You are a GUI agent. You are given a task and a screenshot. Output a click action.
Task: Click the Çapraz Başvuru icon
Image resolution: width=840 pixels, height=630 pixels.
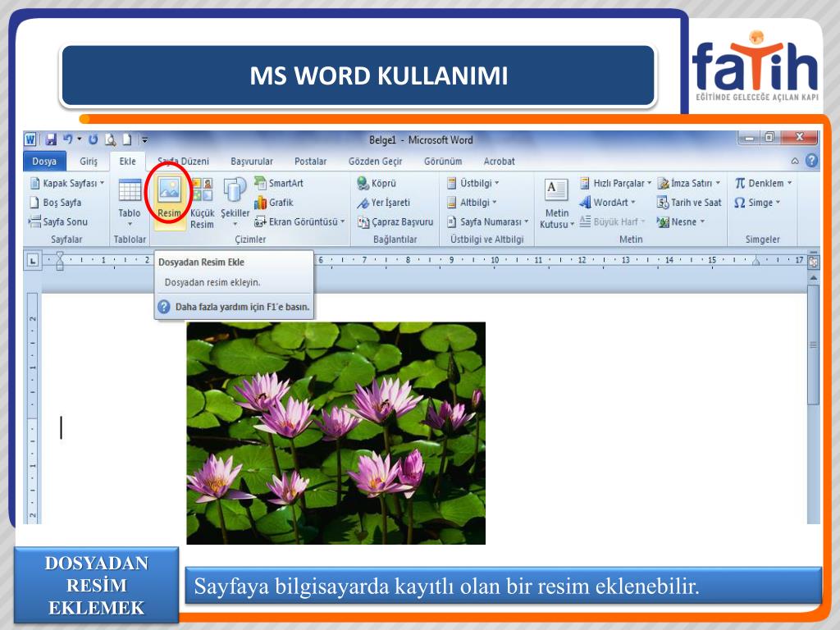tap(363, 221)
